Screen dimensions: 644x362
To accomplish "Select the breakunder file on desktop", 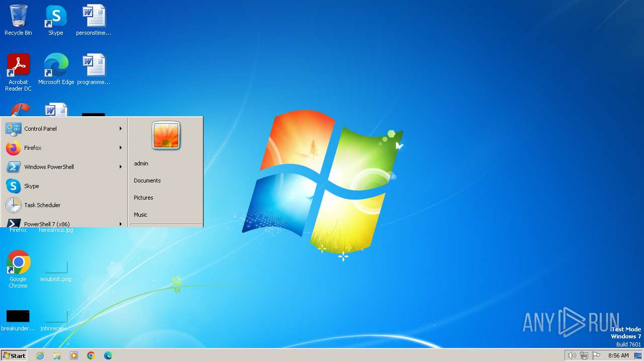I will coord(18,320).
